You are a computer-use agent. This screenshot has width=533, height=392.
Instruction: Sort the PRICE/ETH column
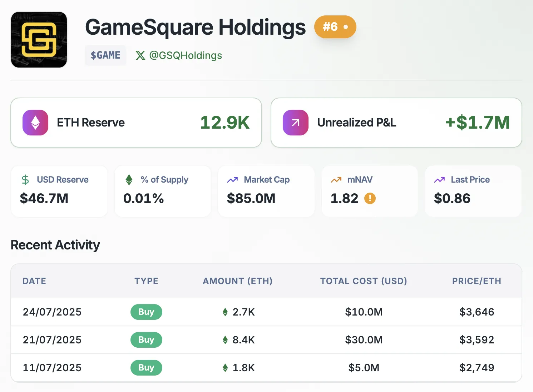tap(477, 281)
